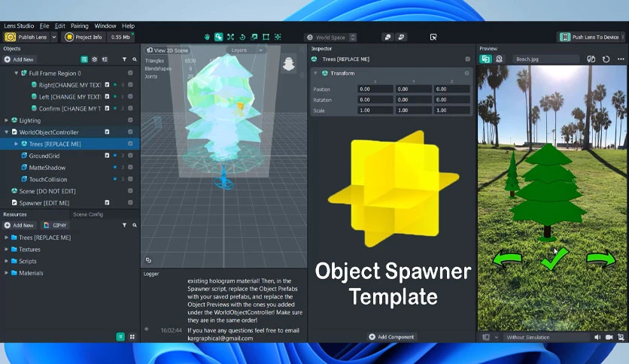
Task: Click Add New in Objects panel
Action: pyautogui.click(x=19, y=59)
